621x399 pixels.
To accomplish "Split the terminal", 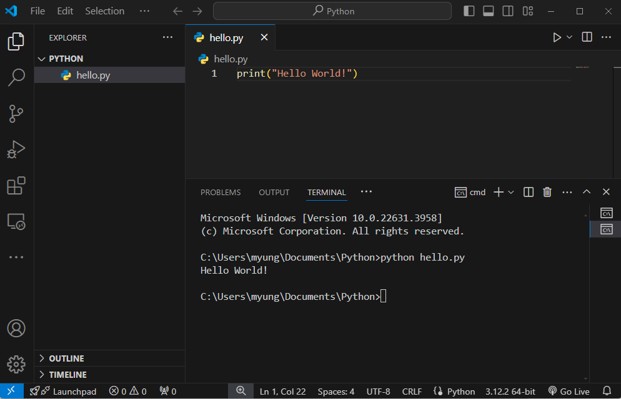I will tap(528, 192).
